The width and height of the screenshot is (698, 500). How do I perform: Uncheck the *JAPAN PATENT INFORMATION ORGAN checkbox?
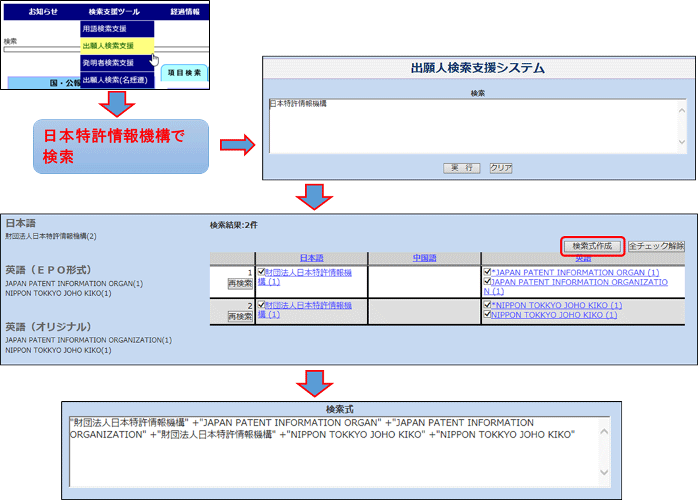[x=487, y=272]
